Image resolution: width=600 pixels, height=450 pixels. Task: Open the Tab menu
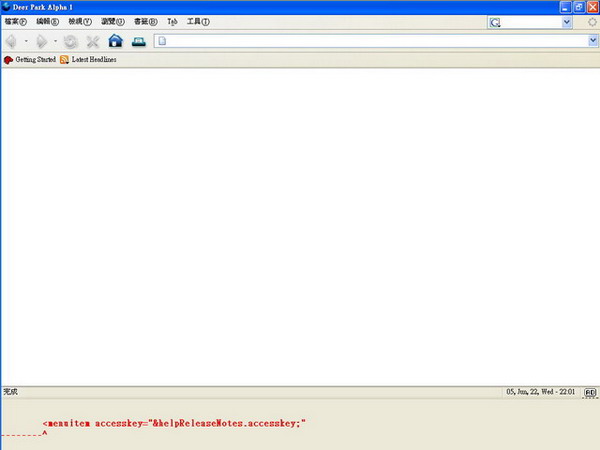coord(172,22)
